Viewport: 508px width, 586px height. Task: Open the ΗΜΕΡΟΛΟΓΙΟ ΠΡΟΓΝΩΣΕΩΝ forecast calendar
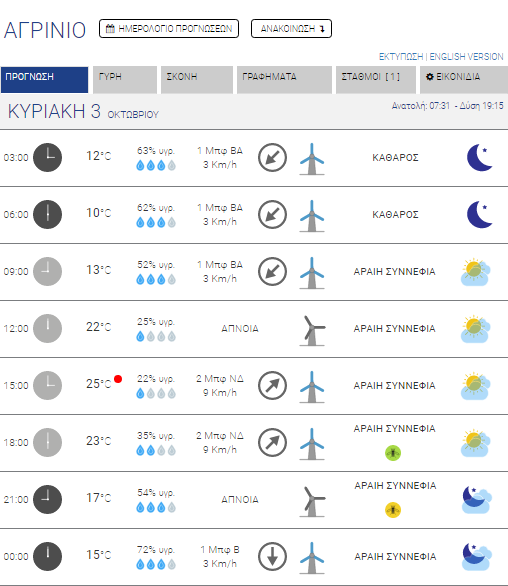[x=169, y=29]
